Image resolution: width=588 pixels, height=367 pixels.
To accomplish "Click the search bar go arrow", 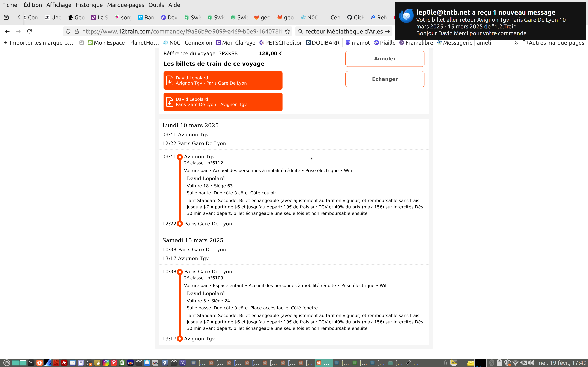I will (x=388, y=31).
